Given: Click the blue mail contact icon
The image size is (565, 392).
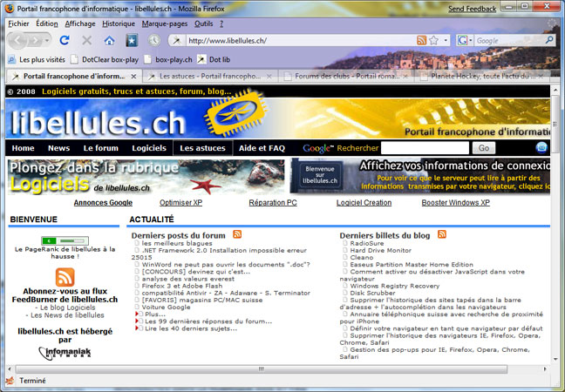Looking at the screenshot, I should tap(541, 148).
